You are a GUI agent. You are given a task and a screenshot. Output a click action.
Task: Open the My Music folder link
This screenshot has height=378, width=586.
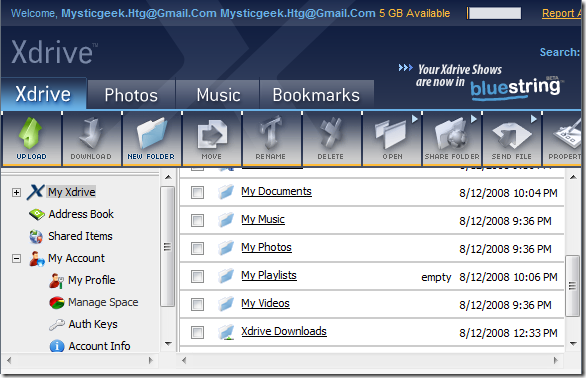tap(263, 219)
